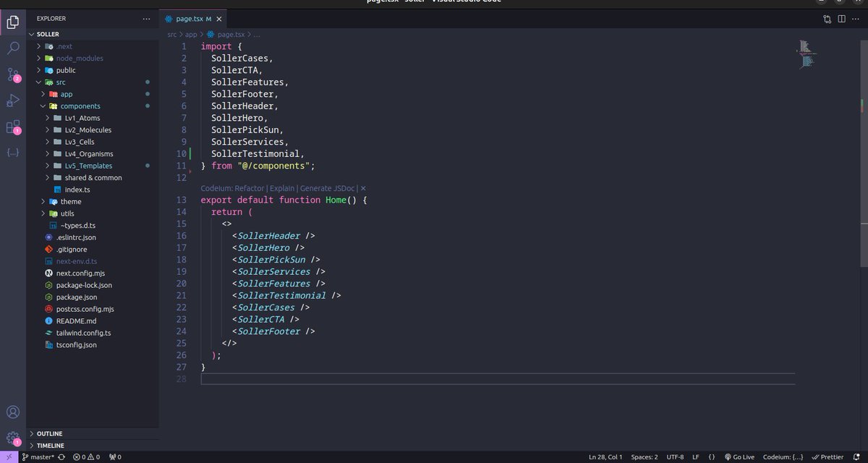Open errors and warnings count in status bar

click(x=86, y=457)
